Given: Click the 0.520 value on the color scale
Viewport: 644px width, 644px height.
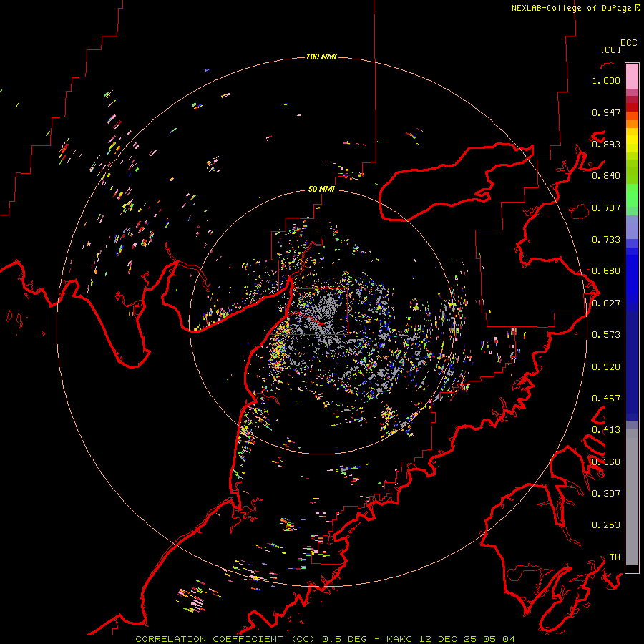Looking at the screenshot, I should click(606, 367).
